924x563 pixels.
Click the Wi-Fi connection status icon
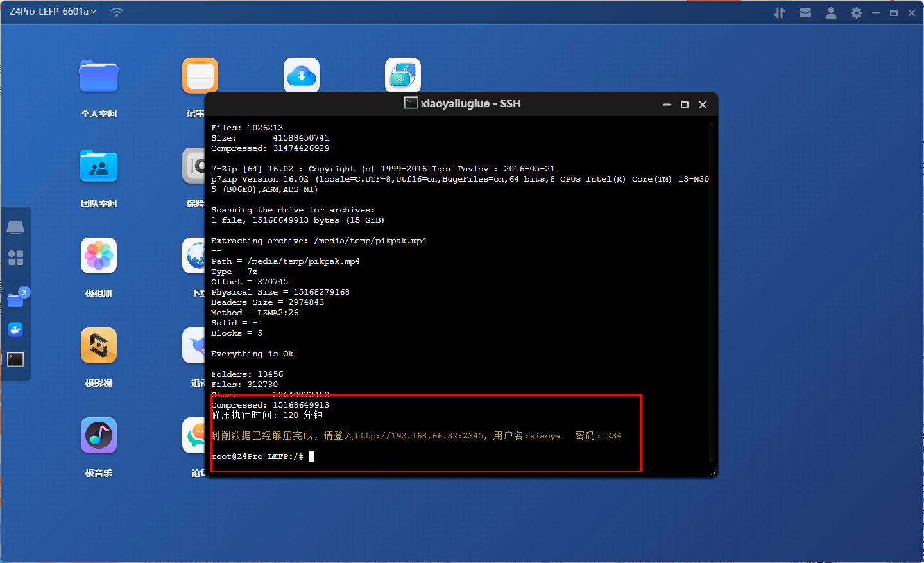coord(117,12)
